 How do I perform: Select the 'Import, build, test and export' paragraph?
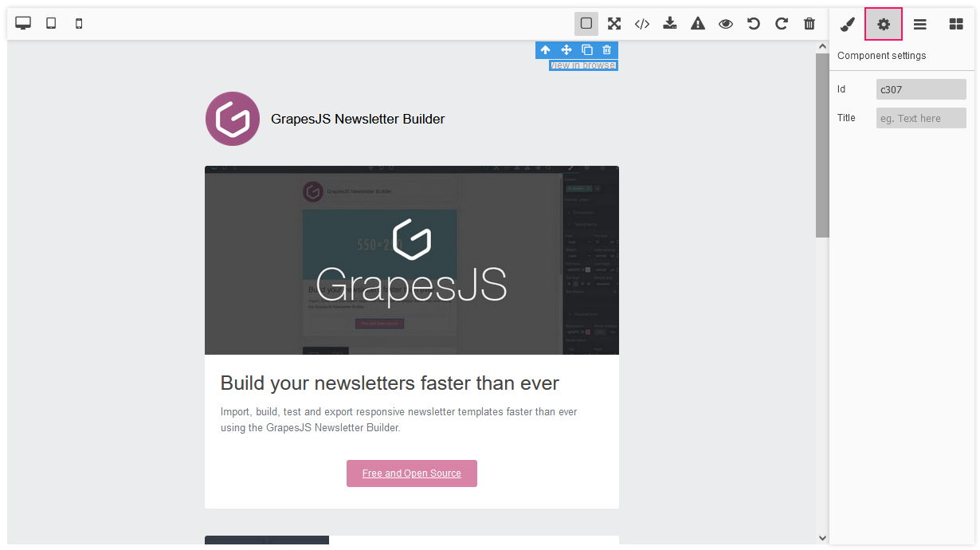(x=399, y=419)
